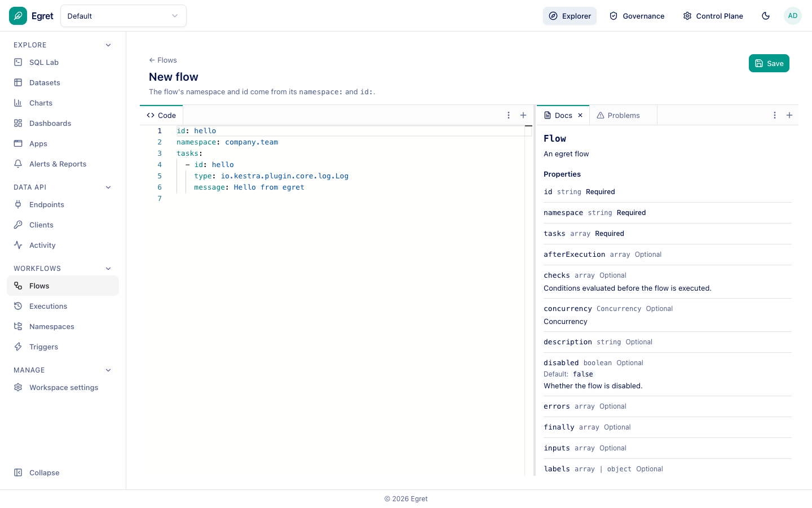Navigate to Apps in the sidebar
The image size is (812, 508).
pyautogui.click(x=63, y=144)
